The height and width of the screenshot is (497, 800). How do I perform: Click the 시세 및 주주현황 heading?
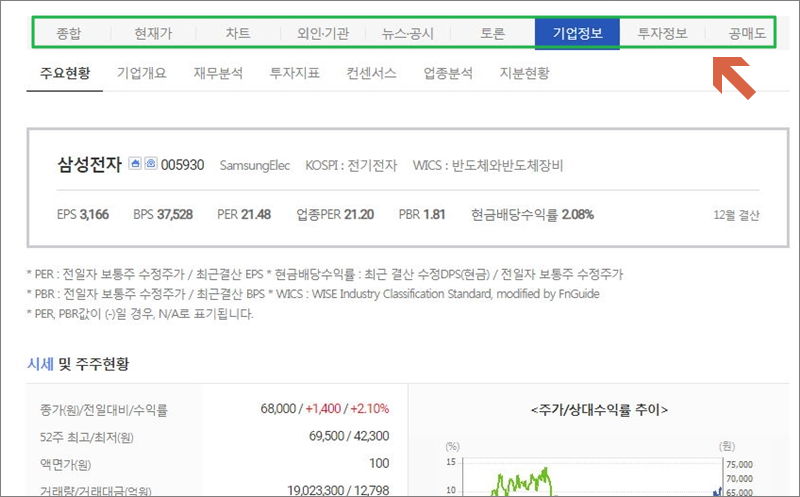pos(78,364)
